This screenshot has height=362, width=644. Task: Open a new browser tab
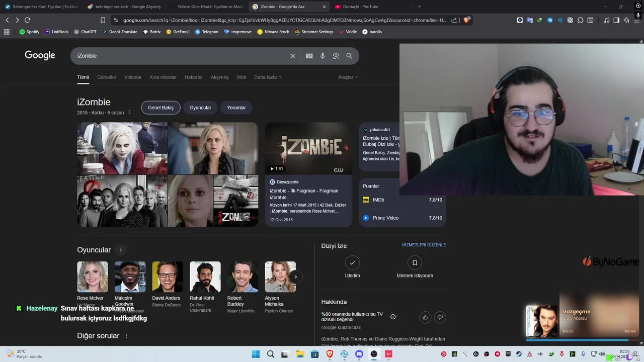[x=419, y=7]
